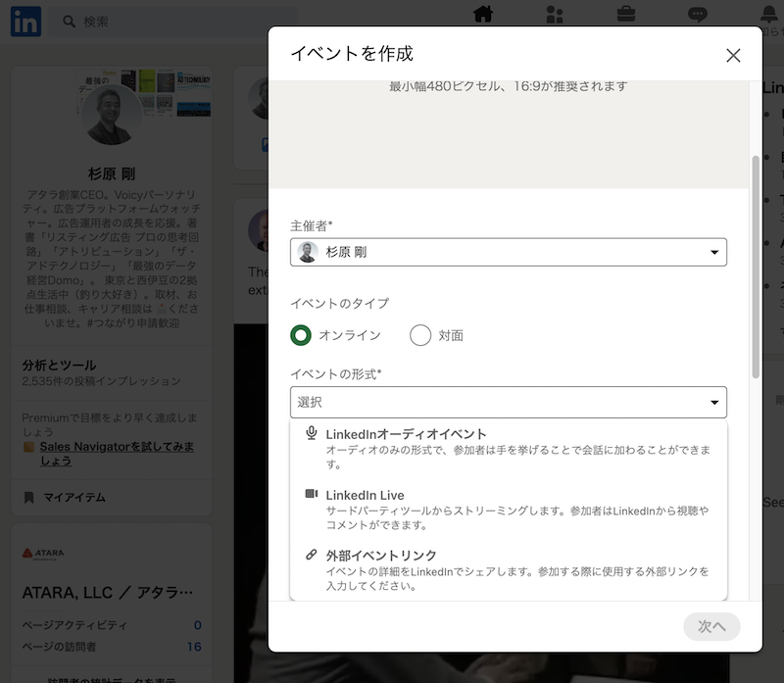Click the cover image upload area
Viewport: 784px width, 683px height.
pos(509,134)
